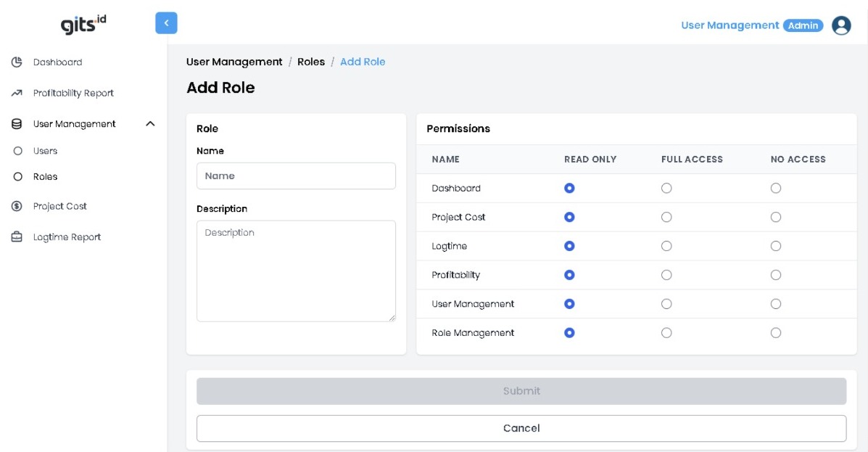
Task: Click the Profitability Report trend icon
Action: point(17,93)
